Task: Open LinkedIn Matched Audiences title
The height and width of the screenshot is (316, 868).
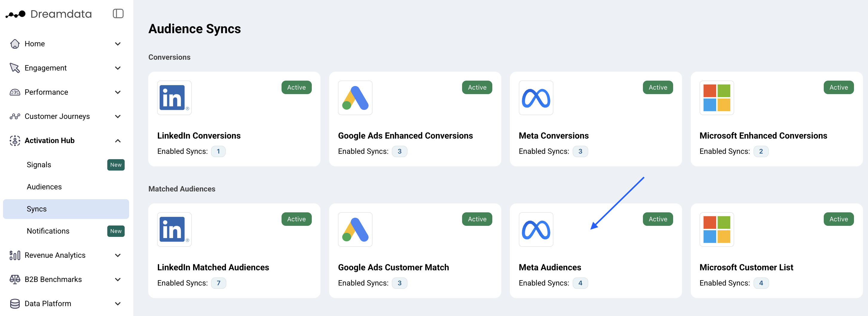Action: pos(213,268)
